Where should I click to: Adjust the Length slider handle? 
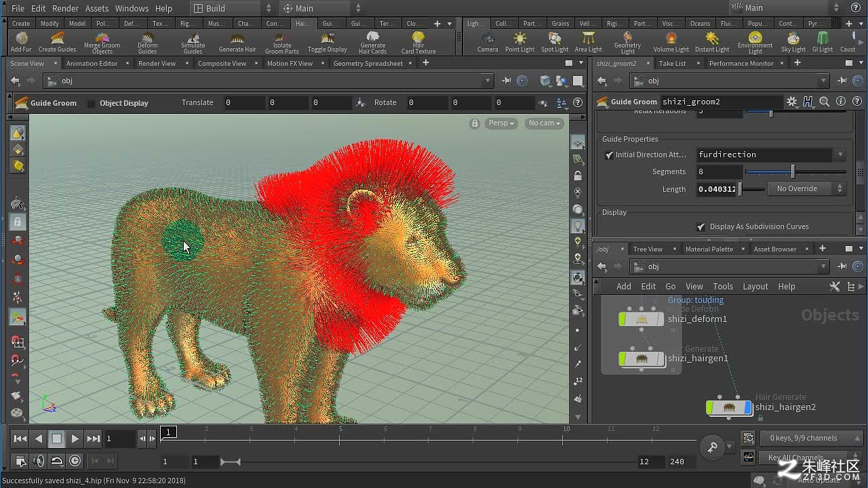pos(741,189)
